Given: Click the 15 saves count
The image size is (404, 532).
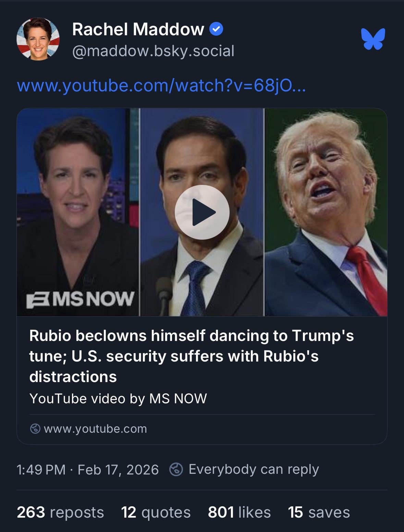Looking at the screenshot, I should [x=319, y=512].
